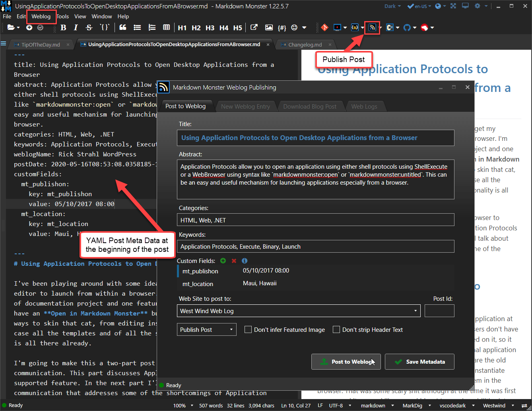
Task: Open the Weblog menu
Action: point(41,16)
